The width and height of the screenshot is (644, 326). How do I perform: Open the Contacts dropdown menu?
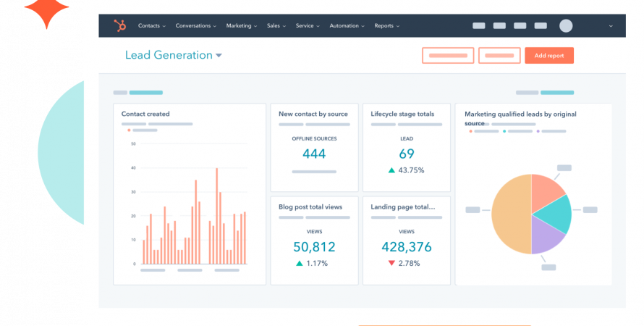click(151, 25)
